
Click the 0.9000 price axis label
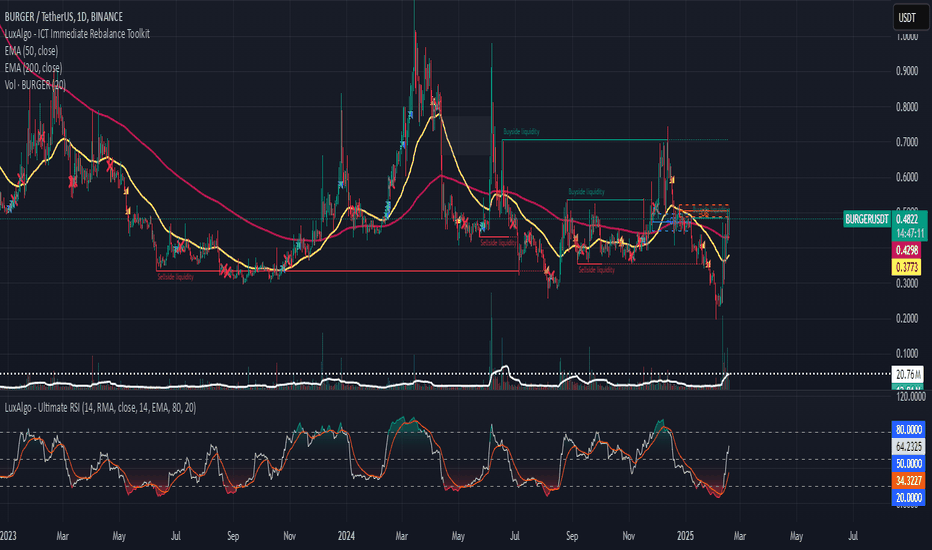click(907, 71)
